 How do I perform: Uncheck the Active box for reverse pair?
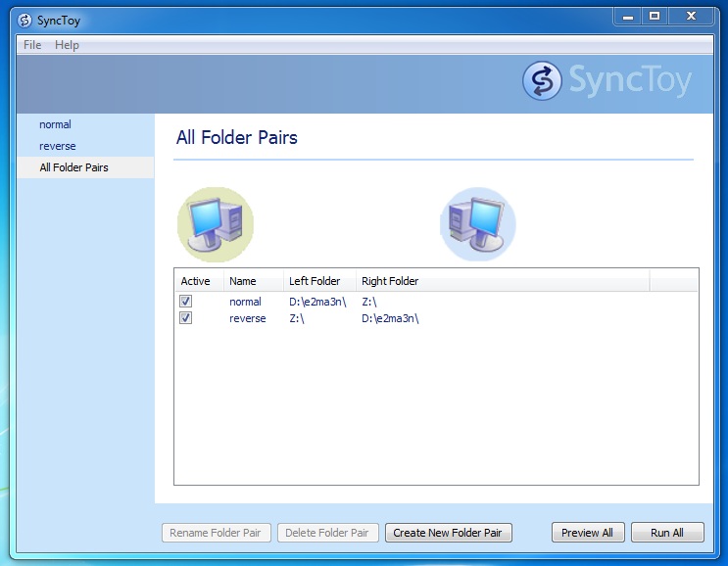(x=186, y=318)
